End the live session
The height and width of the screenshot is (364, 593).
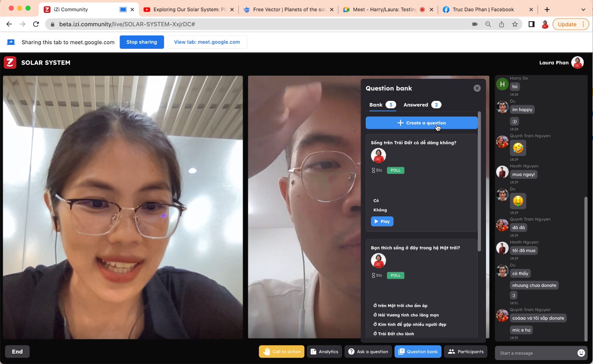[x=17, y=352]
